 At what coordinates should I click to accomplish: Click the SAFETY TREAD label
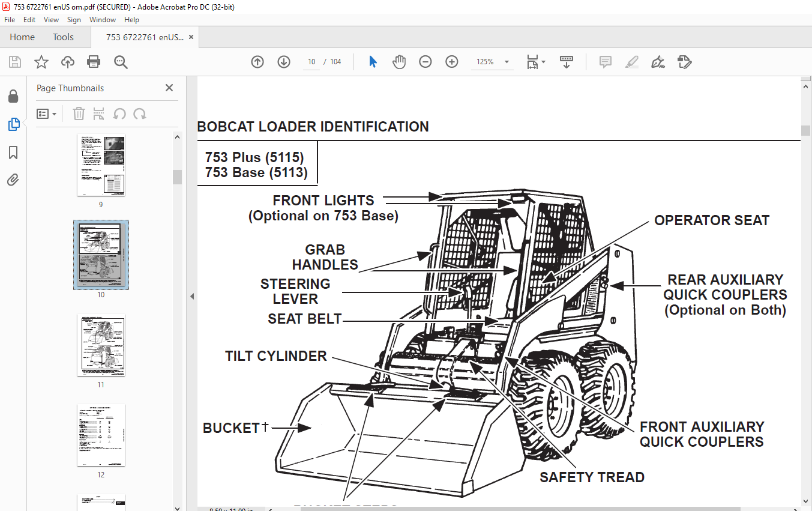592,477
